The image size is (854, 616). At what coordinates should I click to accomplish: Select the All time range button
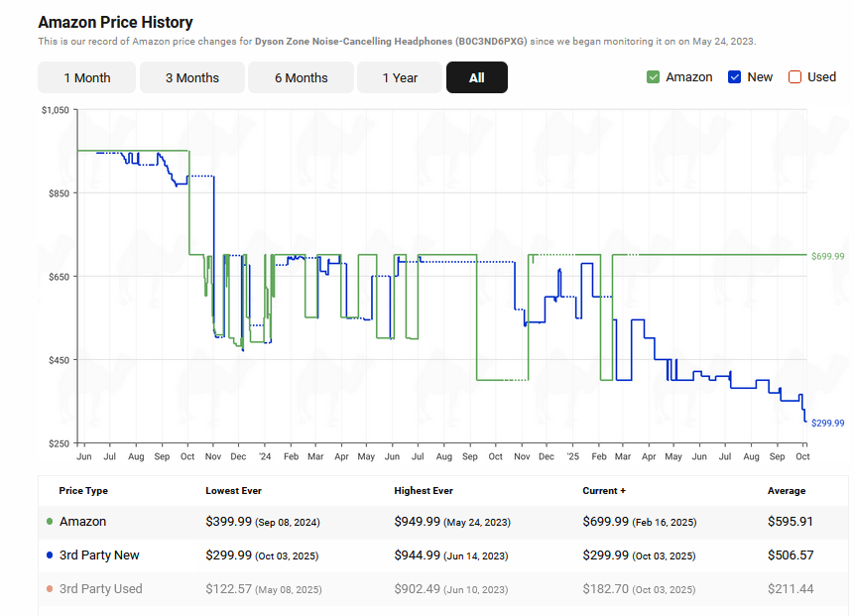coord(476,77)
